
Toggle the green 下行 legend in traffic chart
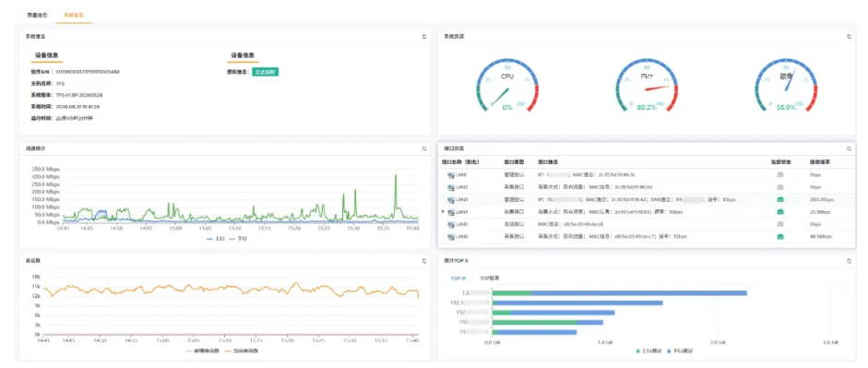click(x=238, y=239)
